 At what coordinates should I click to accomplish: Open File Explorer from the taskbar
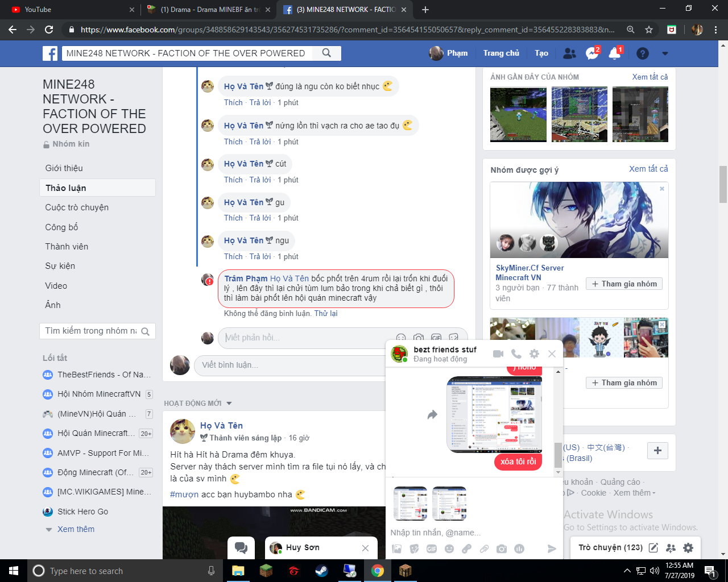(x=238, y=571)
